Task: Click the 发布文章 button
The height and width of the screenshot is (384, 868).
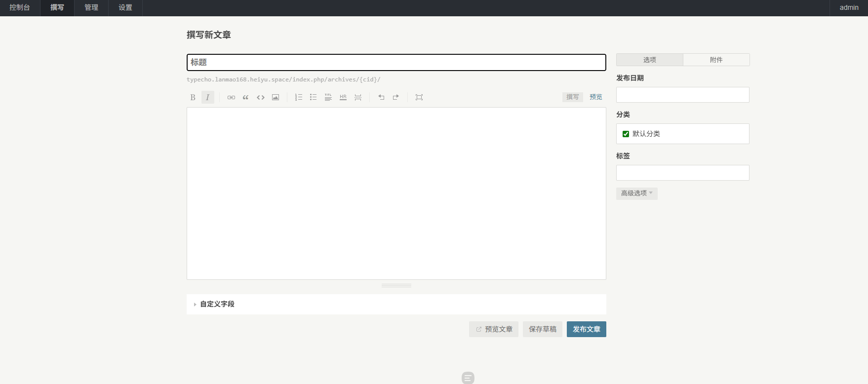Action: pos(587,329)
